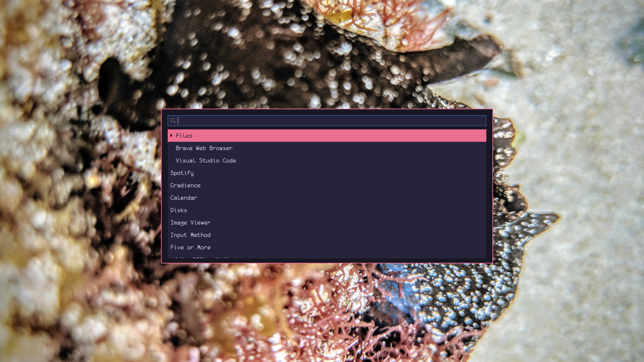644x362 pixels.
Task: Open the Image Viewer entry
Action: click(191, 223)
